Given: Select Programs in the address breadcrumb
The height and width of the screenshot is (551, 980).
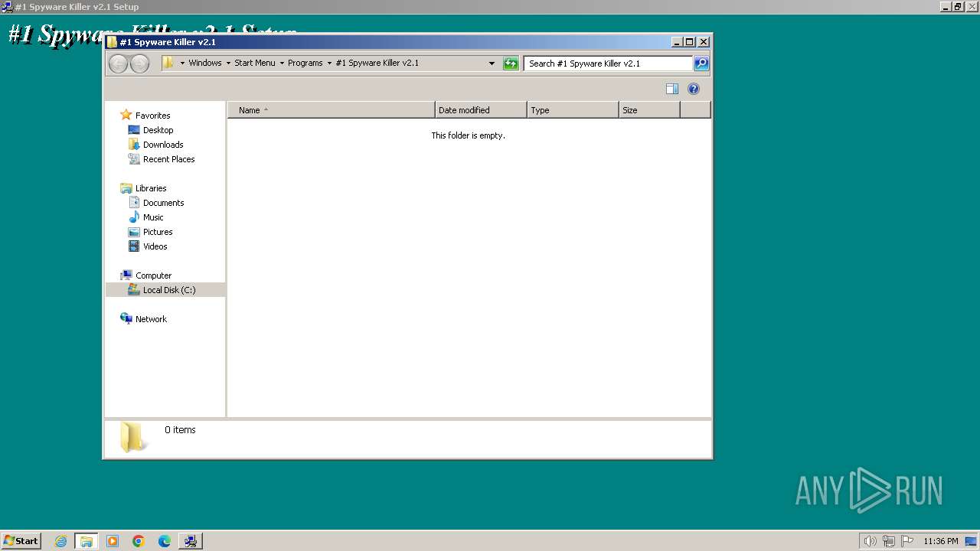Looking at the screenshot, I should 305,64.
